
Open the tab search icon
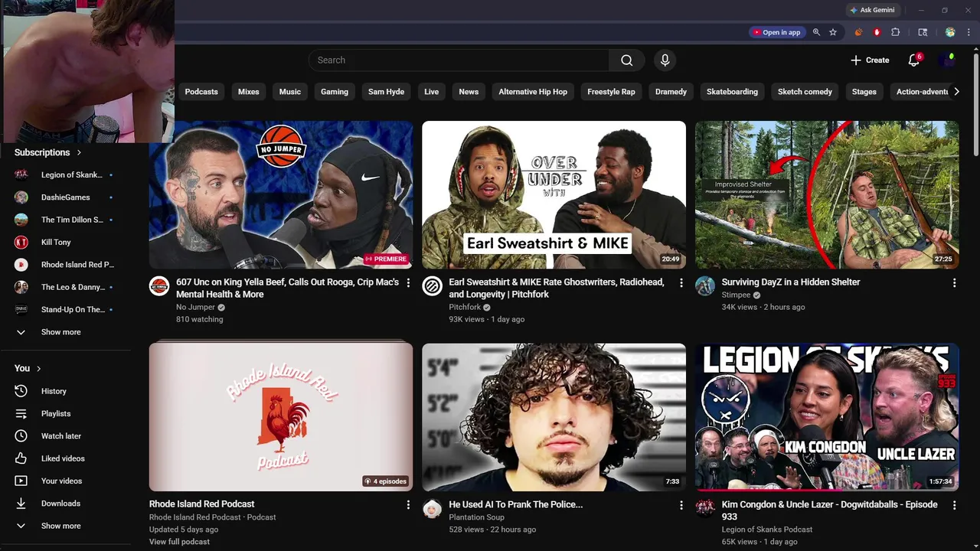(923, 32)
